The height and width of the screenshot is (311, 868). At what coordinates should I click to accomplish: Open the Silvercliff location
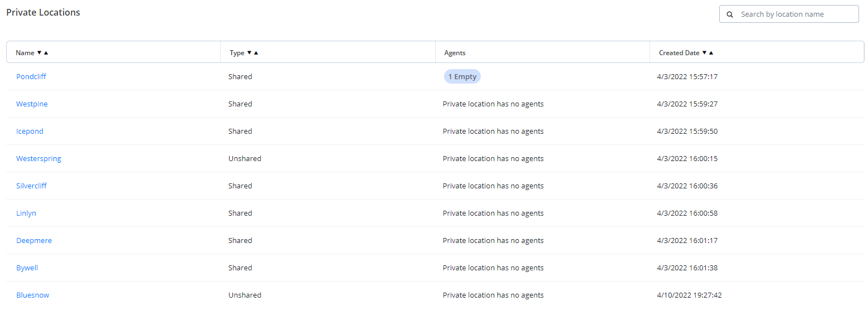coord(31,186)
